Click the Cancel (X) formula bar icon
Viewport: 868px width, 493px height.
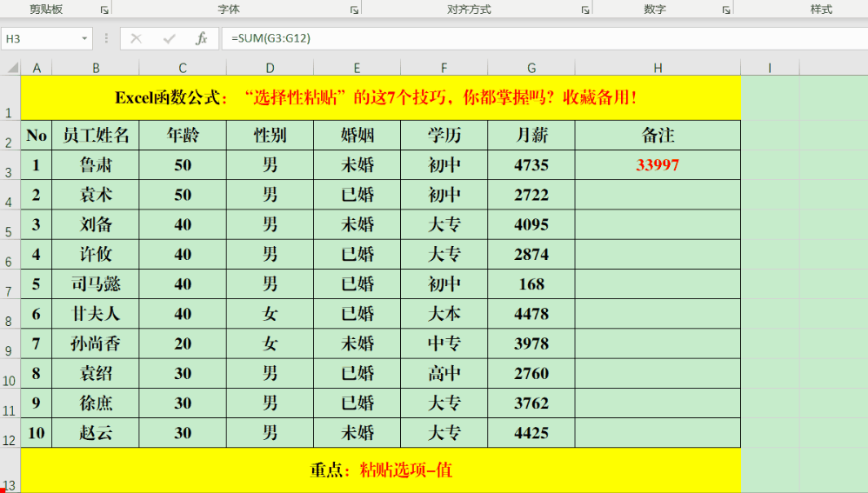coord(136,39)
